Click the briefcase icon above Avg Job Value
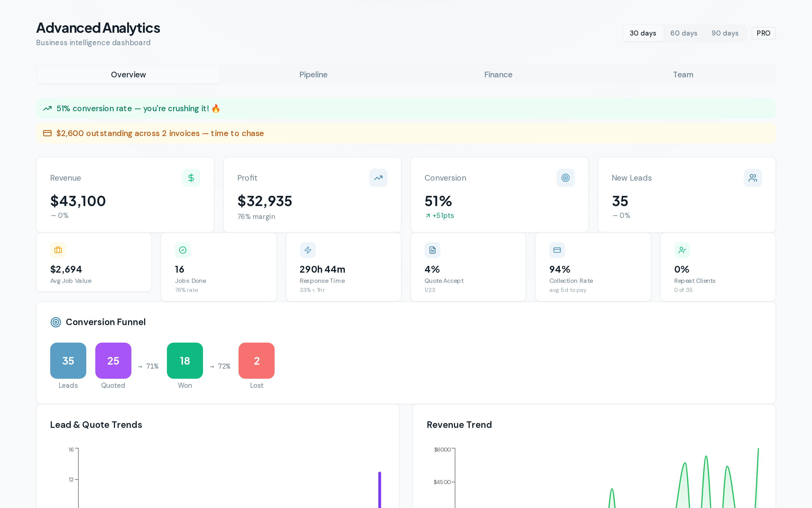812x508 pixels. 58,250
